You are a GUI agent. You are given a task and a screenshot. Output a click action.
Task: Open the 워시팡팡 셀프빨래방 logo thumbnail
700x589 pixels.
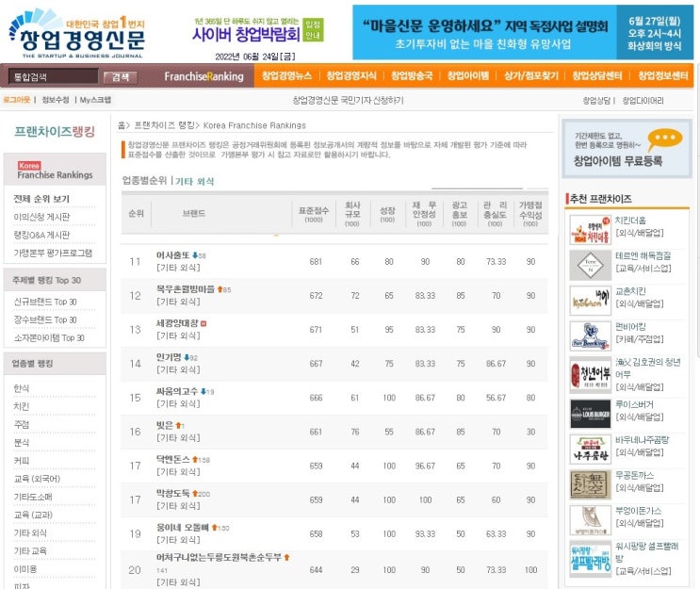(590, 559)
